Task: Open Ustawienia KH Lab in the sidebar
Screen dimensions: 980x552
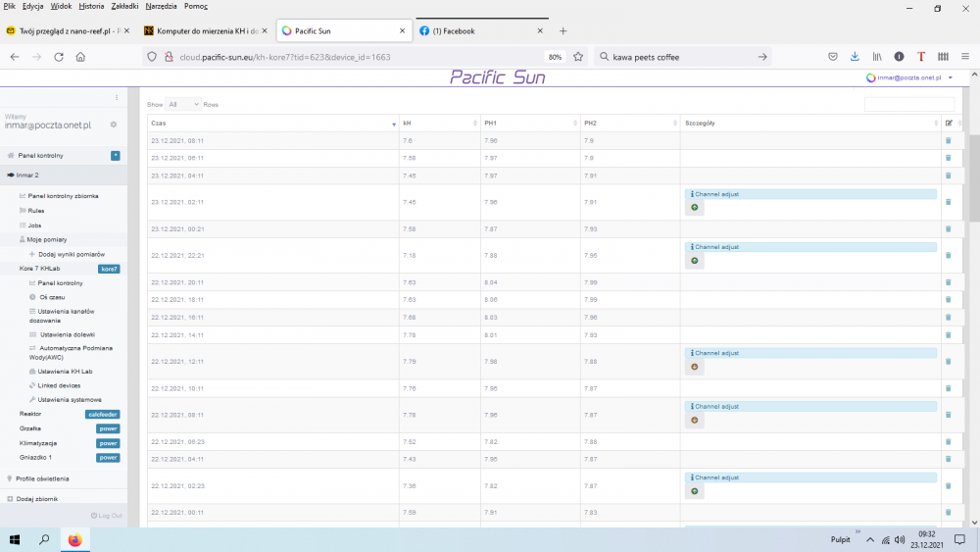Action: click(x=65, y=372)
